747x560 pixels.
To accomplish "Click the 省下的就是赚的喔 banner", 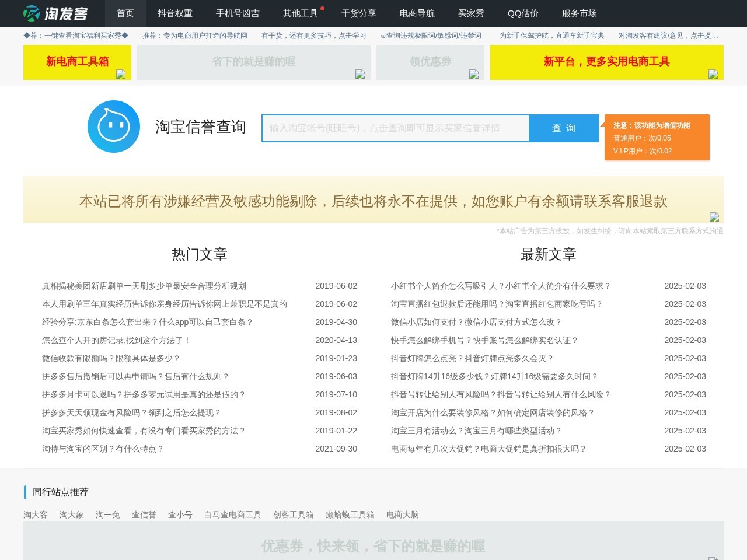I will (x=254, y=62).
